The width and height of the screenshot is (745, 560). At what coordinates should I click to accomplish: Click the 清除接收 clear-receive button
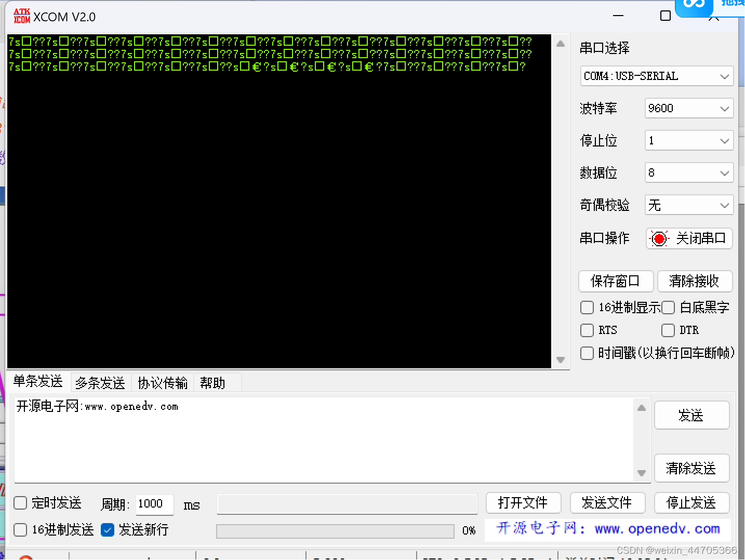coord(695,281)
